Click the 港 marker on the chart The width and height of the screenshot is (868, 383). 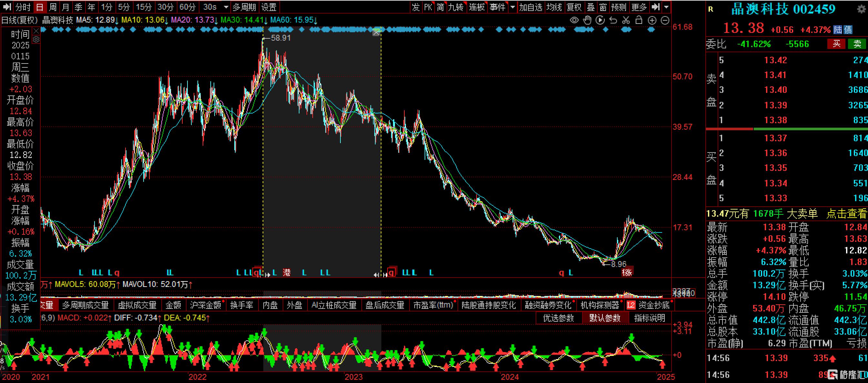(287, 272)
